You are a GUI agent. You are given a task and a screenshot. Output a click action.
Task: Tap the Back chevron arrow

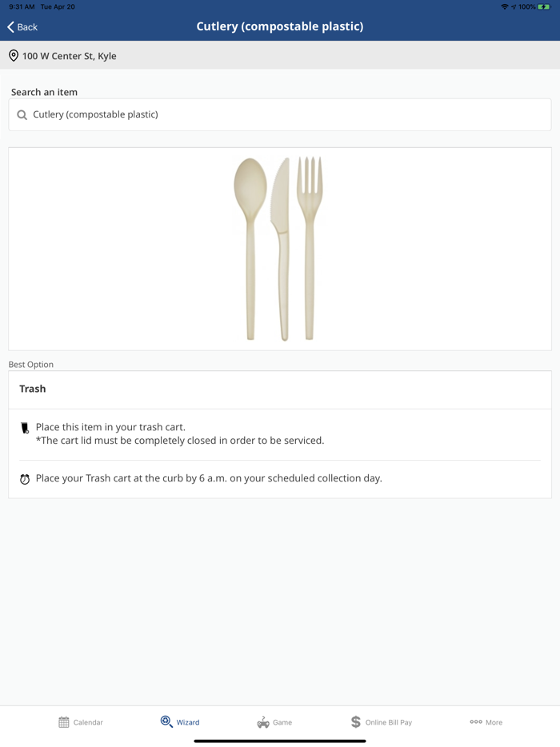coord(11,27)
